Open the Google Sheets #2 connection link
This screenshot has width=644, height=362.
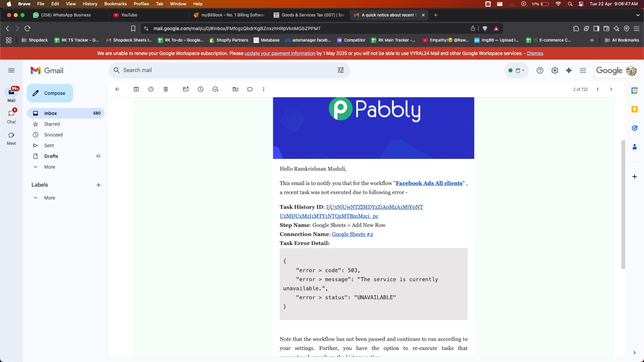pos(352,234)
